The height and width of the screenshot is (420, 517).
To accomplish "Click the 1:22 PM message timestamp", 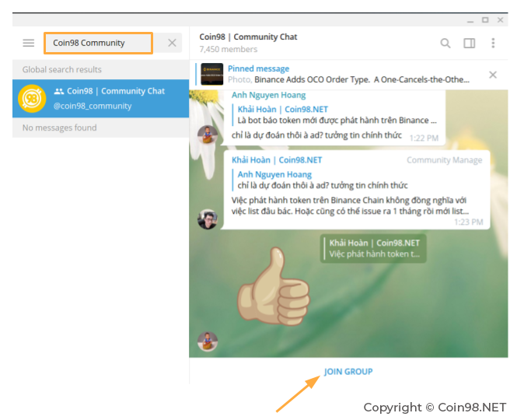I will tap(424, 138).
